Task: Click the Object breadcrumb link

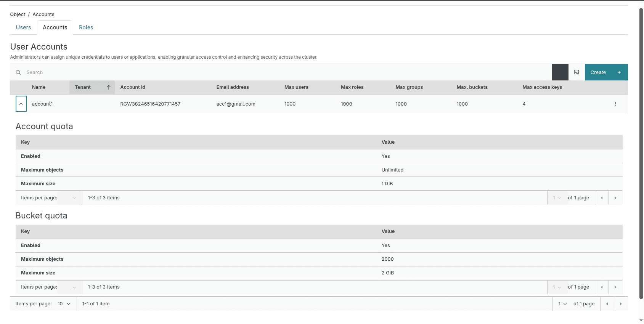Action: click(x=18, y=14)
